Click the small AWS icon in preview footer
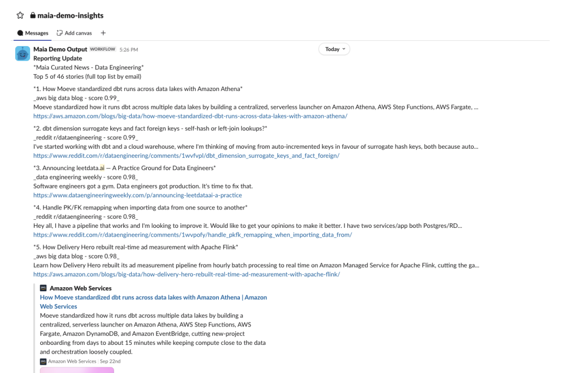 click(43, 361)
